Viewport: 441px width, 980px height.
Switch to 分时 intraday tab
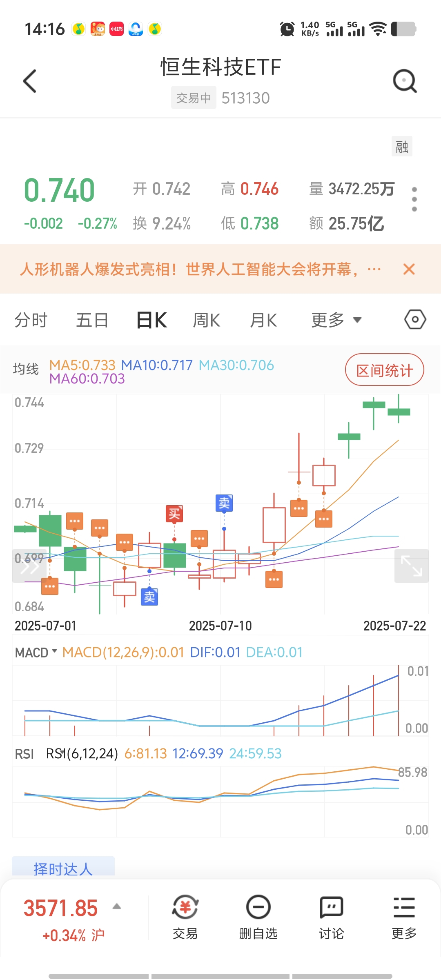[31, 320]
